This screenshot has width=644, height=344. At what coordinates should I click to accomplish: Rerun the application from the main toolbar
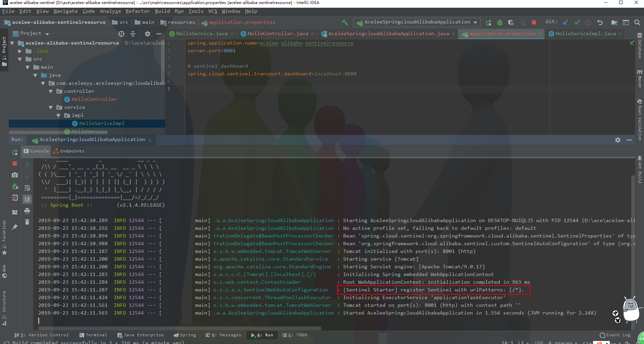(x=488, y=22)
